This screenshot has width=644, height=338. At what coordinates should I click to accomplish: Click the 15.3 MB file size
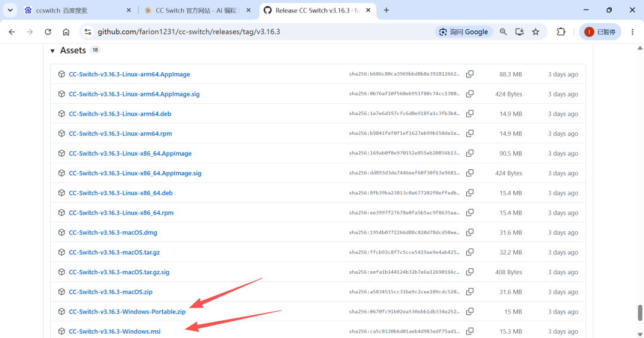[510, 331]
